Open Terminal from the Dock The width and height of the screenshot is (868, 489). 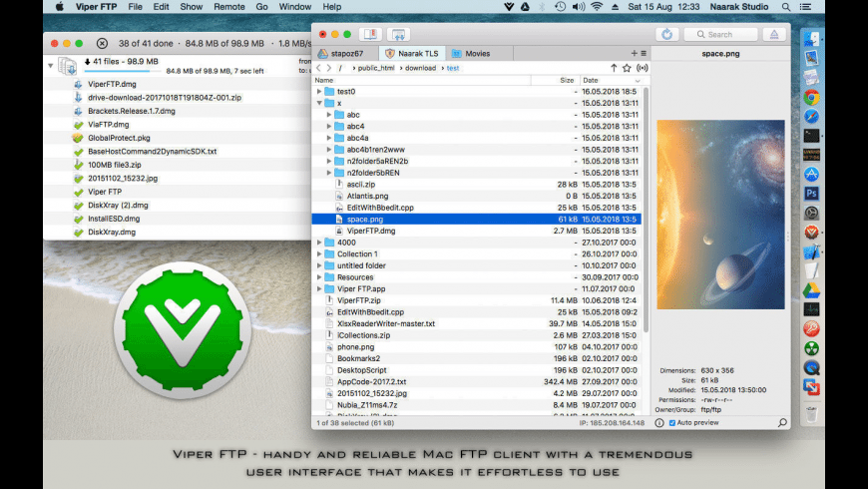point(811,136)
